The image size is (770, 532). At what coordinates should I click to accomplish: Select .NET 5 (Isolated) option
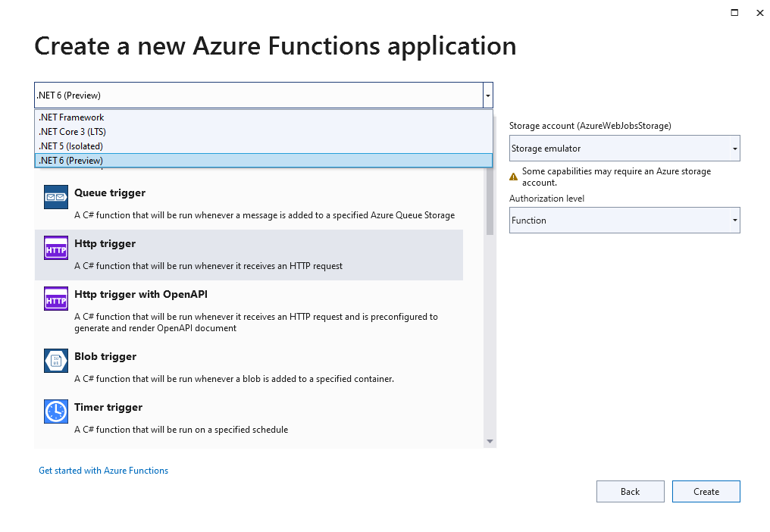(72, 146)
